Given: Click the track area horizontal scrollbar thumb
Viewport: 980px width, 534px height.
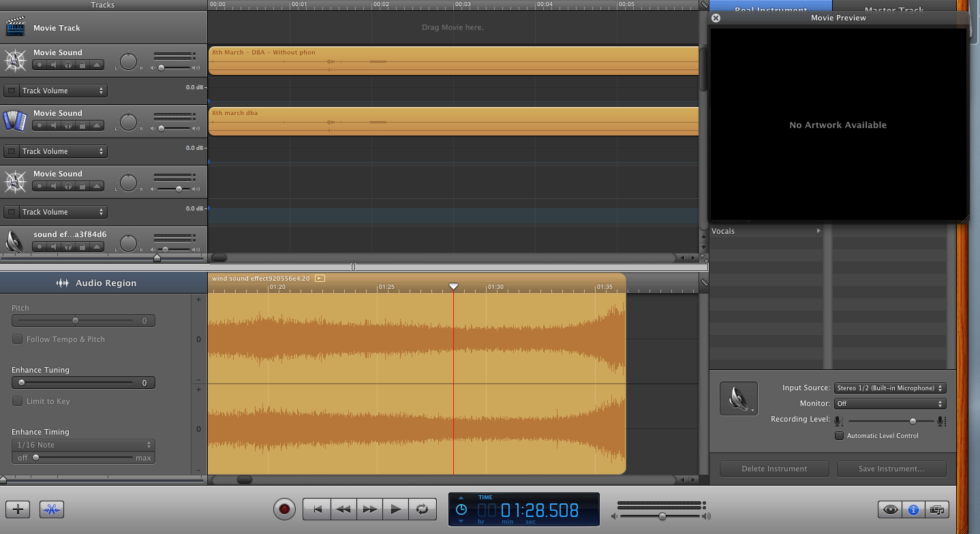Looking at the screenshot, I should click(219, 257).
